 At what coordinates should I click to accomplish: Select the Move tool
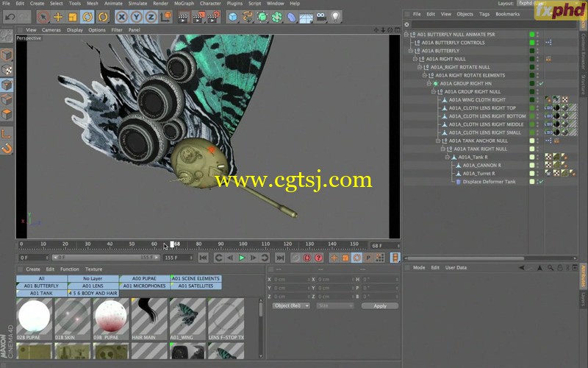point(58,17)
